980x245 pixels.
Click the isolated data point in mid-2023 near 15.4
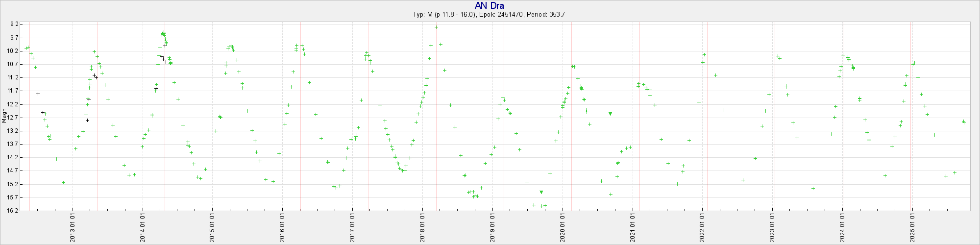(x=813, y=189)
